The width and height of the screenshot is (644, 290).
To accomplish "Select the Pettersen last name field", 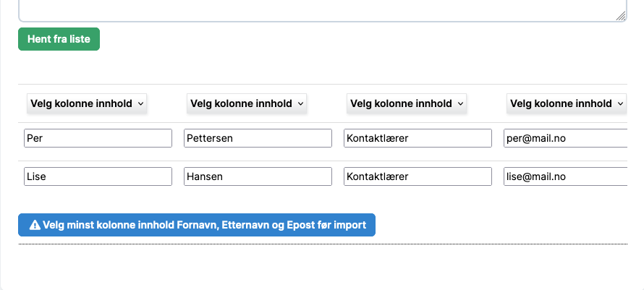I will [x=258, y=138].
